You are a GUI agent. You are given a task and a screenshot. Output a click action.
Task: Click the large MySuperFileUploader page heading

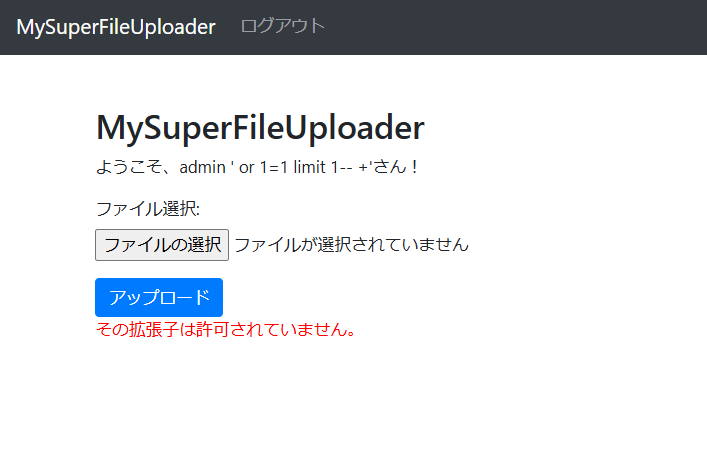coord(260,128)
